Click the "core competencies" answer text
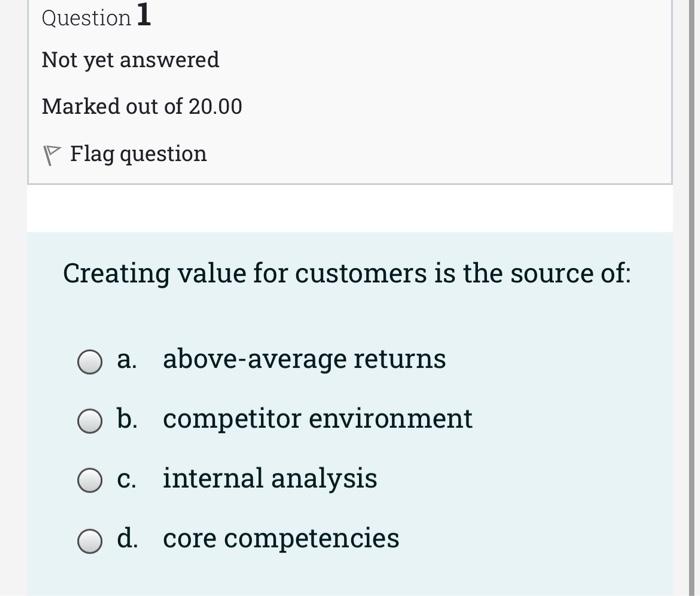This screenshot has width=700, height=596. point(281,539)
